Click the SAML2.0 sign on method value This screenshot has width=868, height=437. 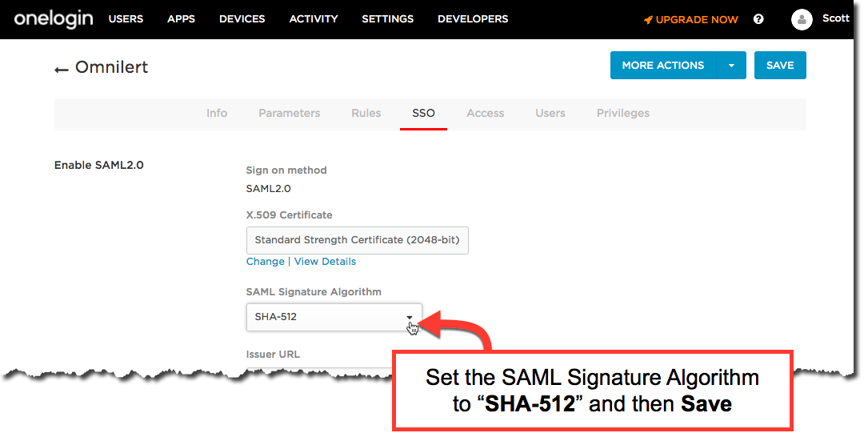point(269,188)
